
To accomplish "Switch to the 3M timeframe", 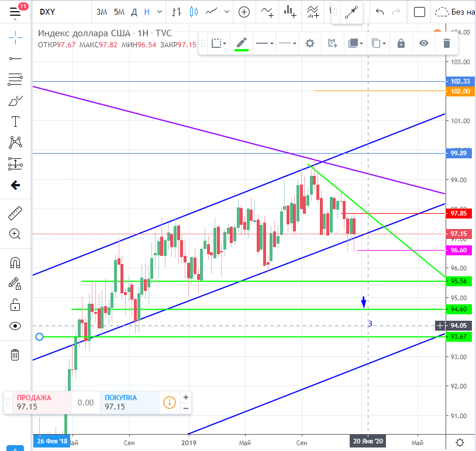I will pyautogui.click(x=102, y=12).
